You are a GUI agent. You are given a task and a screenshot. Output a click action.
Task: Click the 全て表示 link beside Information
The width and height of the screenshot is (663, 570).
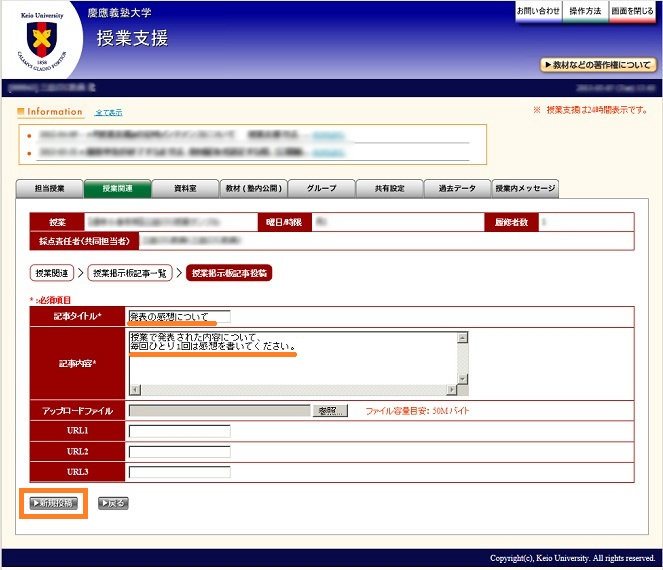click(108, 112)
